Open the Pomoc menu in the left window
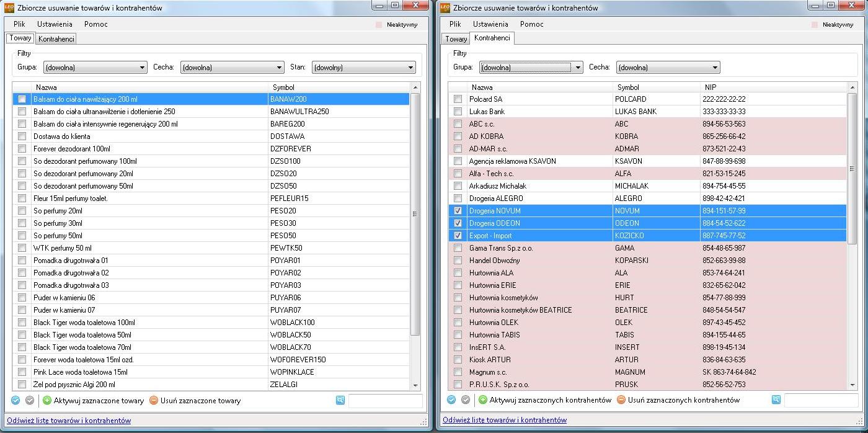The height and width of the screenshot is (433, 868). click(x=96, y=24)
